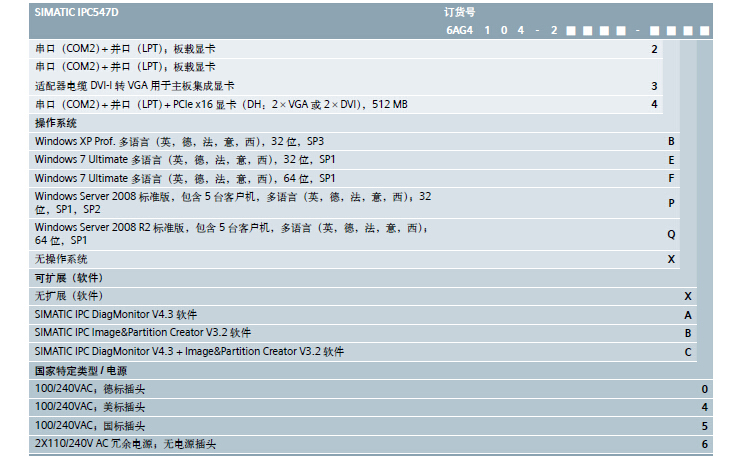Choose the 无扩展（软件）row
740x456 pixels.
pos(68,296)
